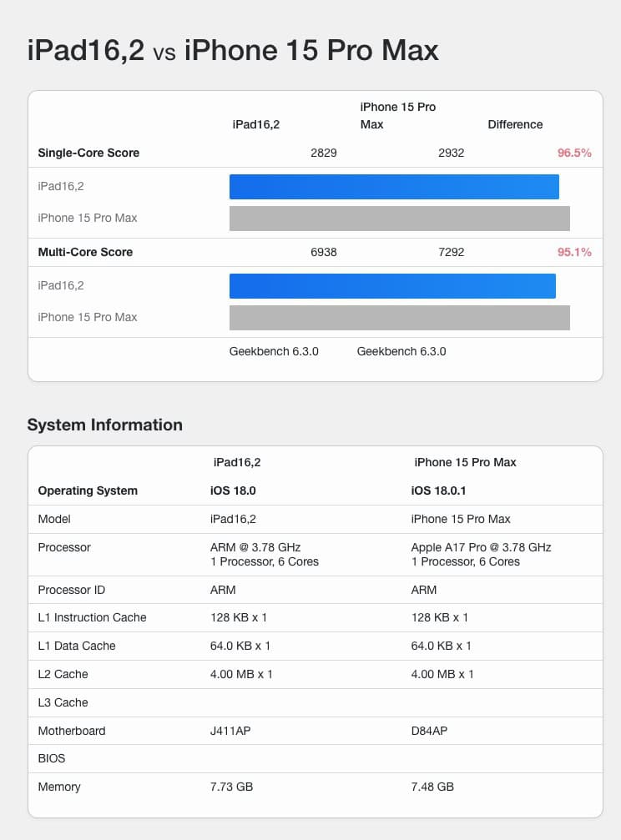Click the Difference column header

coord(515,124)
